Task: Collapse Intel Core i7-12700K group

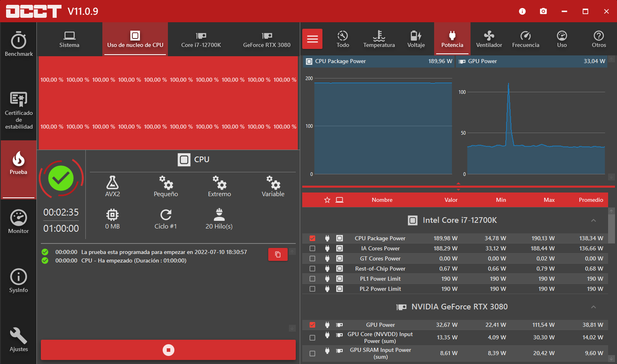Action: click(x=594, y=220)
